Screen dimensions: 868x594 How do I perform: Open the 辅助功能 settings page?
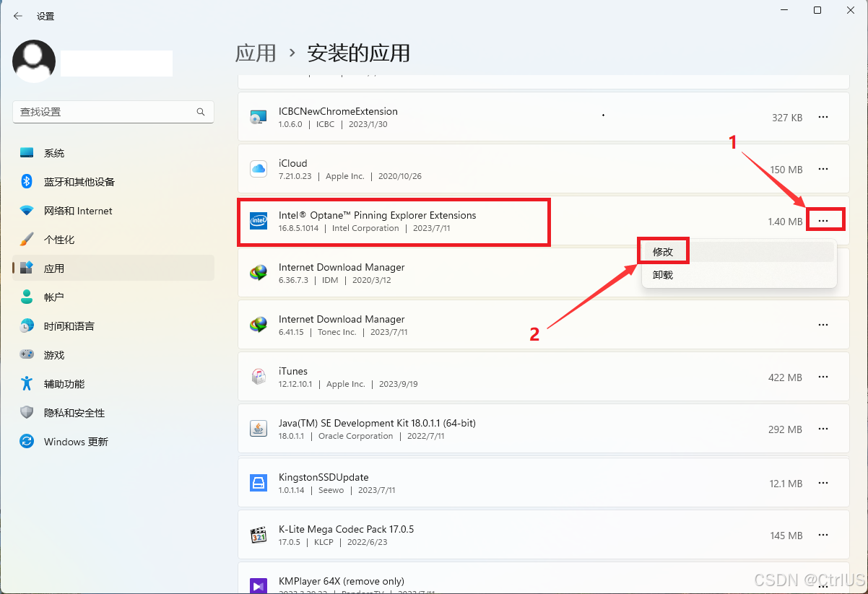pos(113,383)
